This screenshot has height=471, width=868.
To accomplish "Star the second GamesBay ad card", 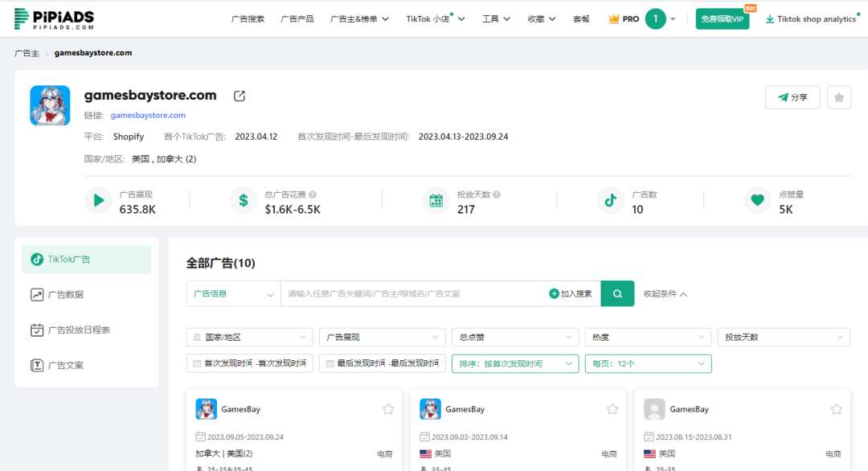I will coord(612,408).
